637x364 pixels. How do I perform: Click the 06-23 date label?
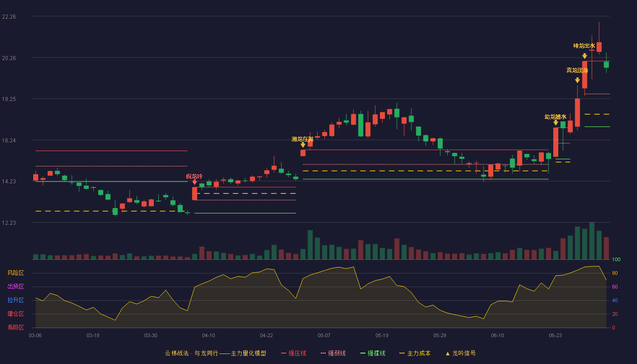555,335
